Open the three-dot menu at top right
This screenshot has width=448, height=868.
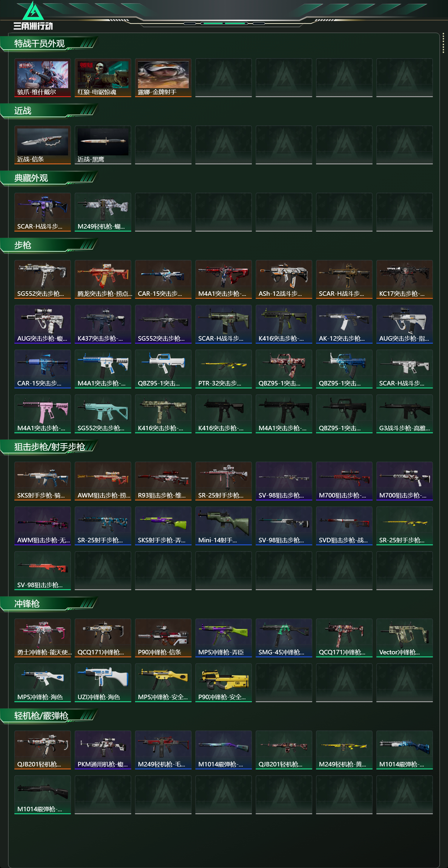pyautogui.click(x=443, y=43)
